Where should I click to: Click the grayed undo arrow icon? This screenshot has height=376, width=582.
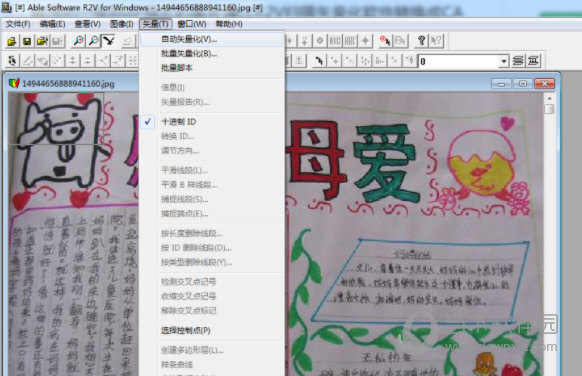pos(128,41)
